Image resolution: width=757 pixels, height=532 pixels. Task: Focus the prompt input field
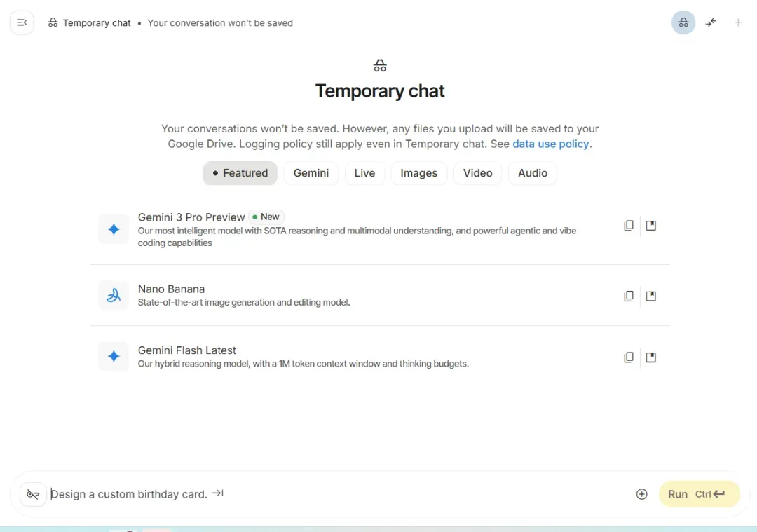[338, 494]
